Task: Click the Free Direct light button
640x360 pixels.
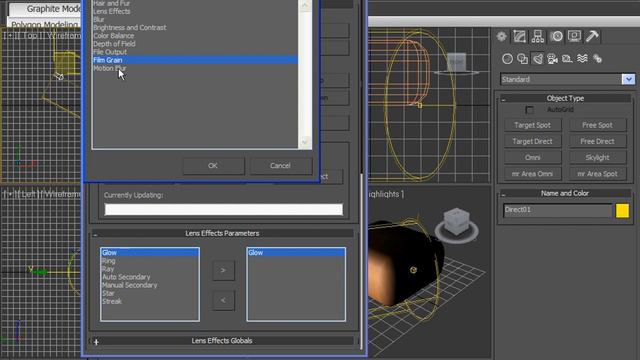Action: 597,141
